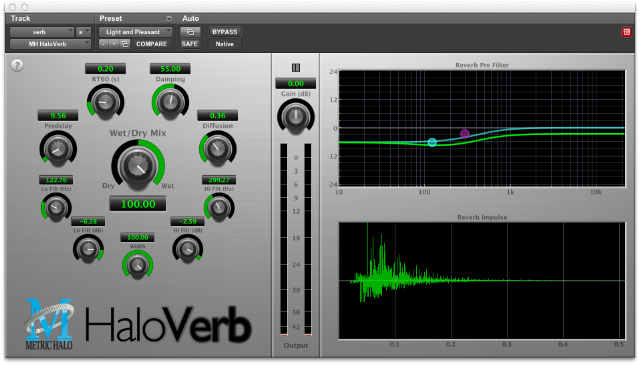Open the verb track selector dropdown

pyautogui.click(x=42, y=32)
